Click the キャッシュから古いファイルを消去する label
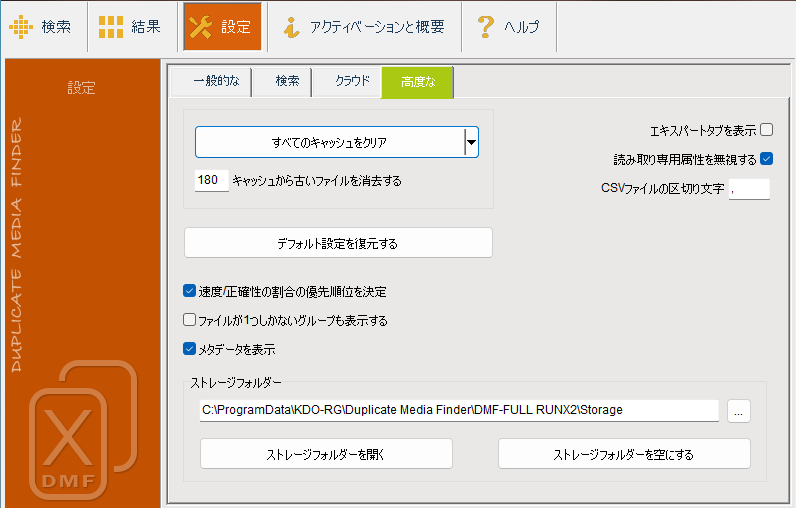Viewport: 796px width, 508px height. (x=317, y=181)
